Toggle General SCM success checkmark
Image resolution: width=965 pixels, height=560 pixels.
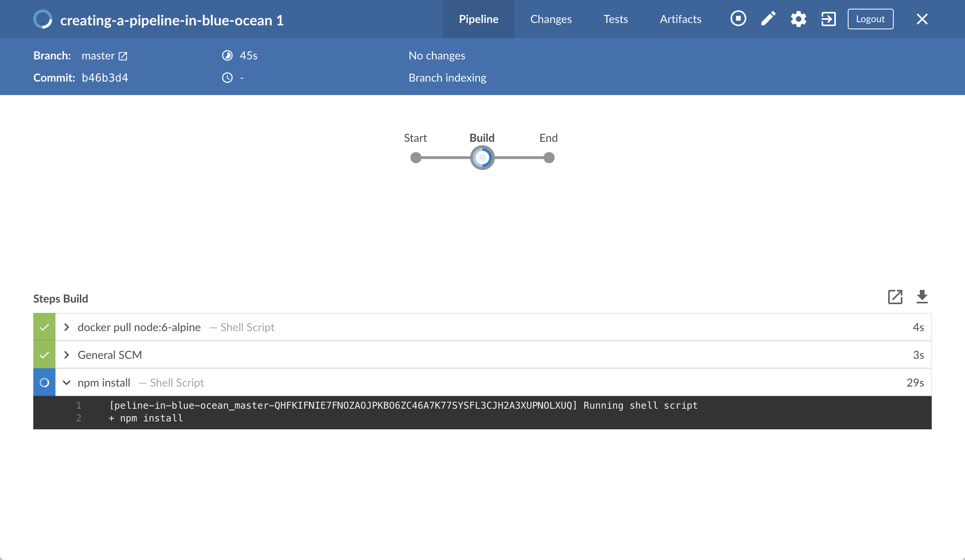pyautogui.click(x=44, y=355)
